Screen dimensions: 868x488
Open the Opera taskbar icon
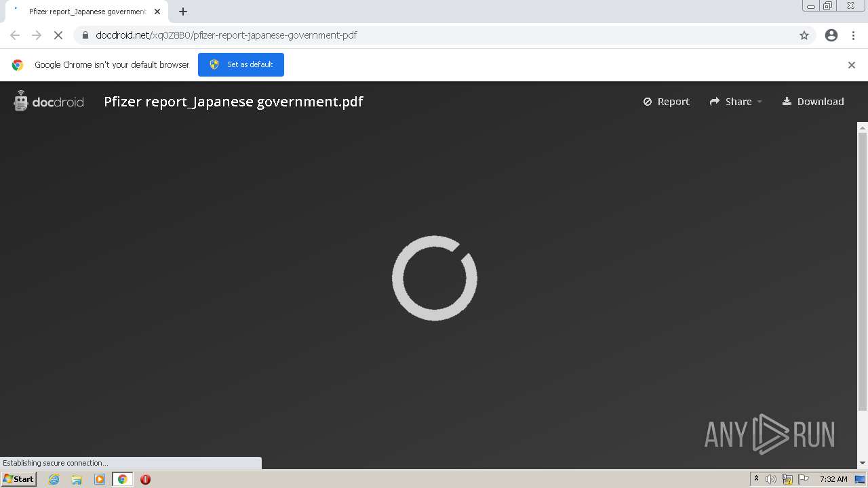tap(145, 479)
